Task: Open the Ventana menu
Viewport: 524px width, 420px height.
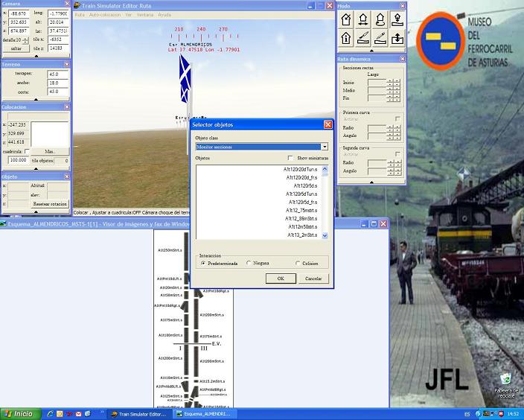Action: [x=145, y=15]
